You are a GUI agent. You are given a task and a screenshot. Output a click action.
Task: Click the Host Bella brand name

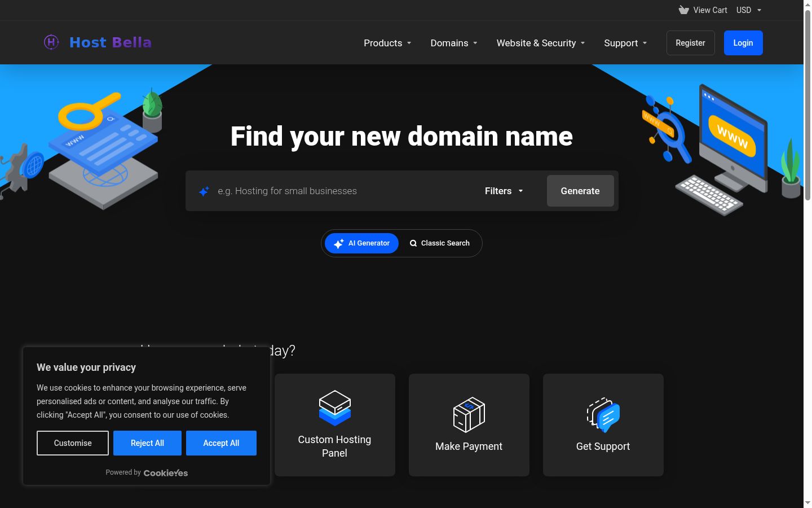(x=111, y=42)
